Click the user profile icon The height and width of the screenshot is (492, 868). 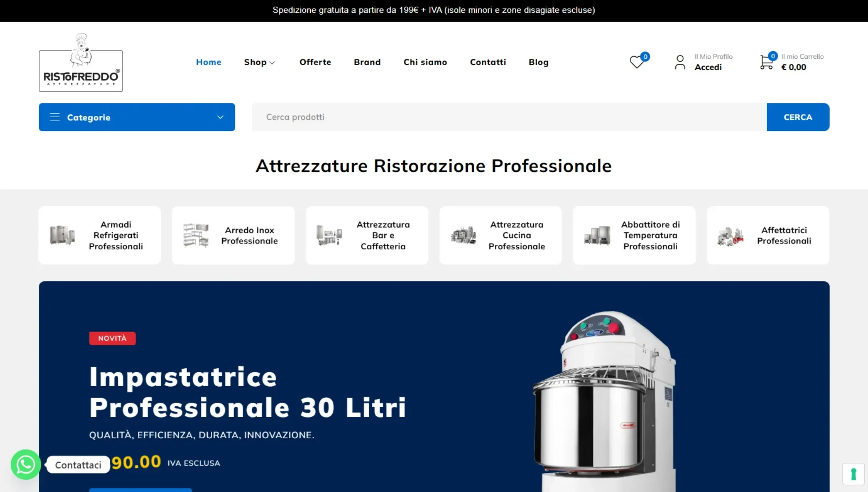(680, 62)
